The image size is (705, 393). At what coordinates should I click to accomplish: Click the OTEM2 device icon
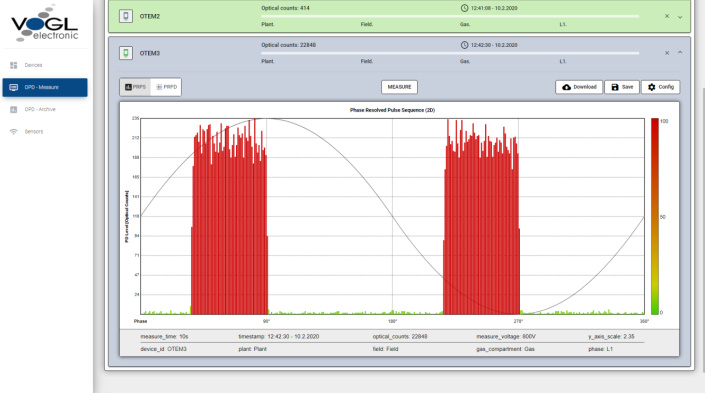(x=126, y=16)
